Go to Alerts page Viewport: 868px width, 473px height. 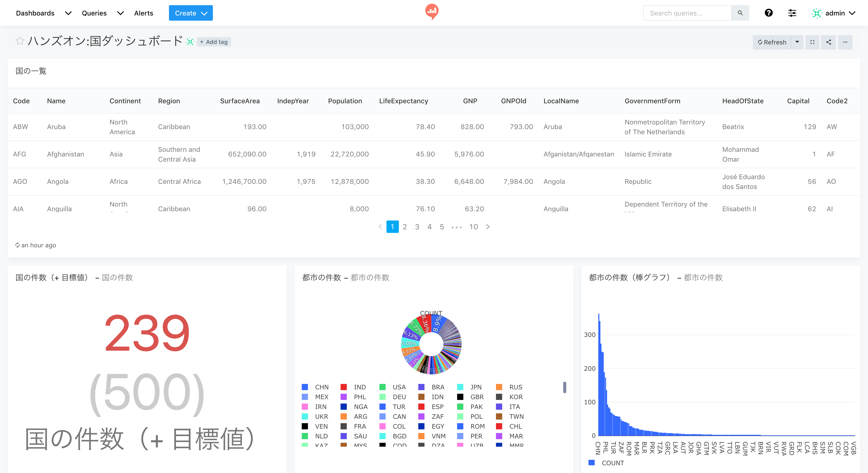click(x=144, y=13)
